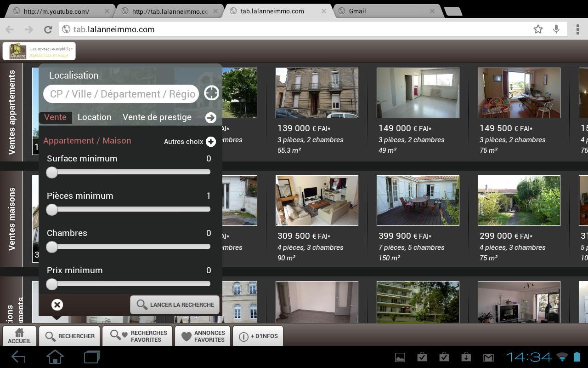Viewport: 588px width, 368px height.
Task: Open first checkmark notification icon
Action: coord(422,357)
